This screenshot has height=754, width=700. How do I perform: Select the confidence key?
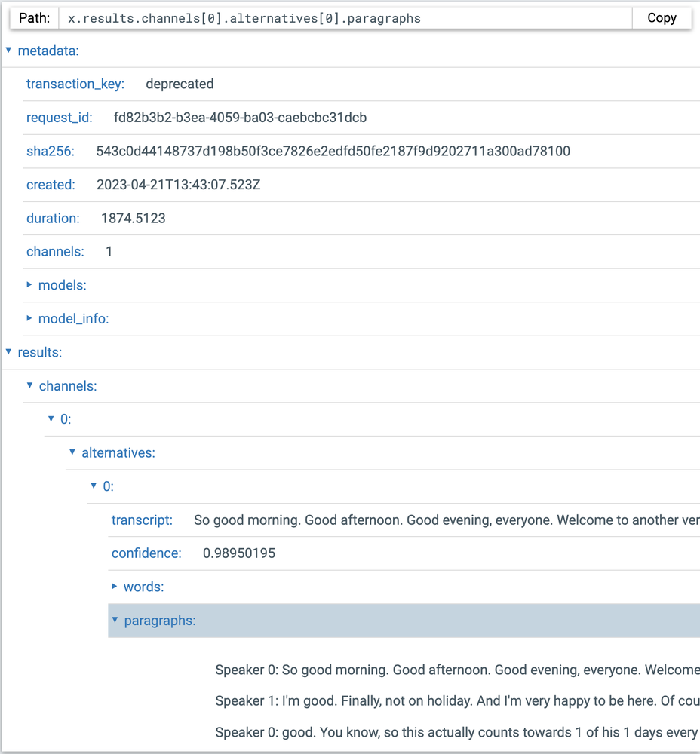pyautogui.click(x=146, y=553)
